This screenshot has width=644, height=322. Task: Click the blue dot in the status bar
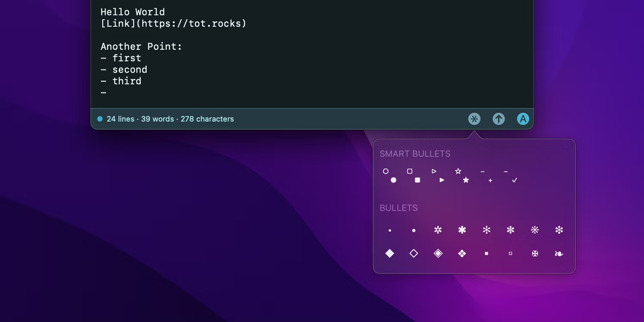tap(100, 119)
